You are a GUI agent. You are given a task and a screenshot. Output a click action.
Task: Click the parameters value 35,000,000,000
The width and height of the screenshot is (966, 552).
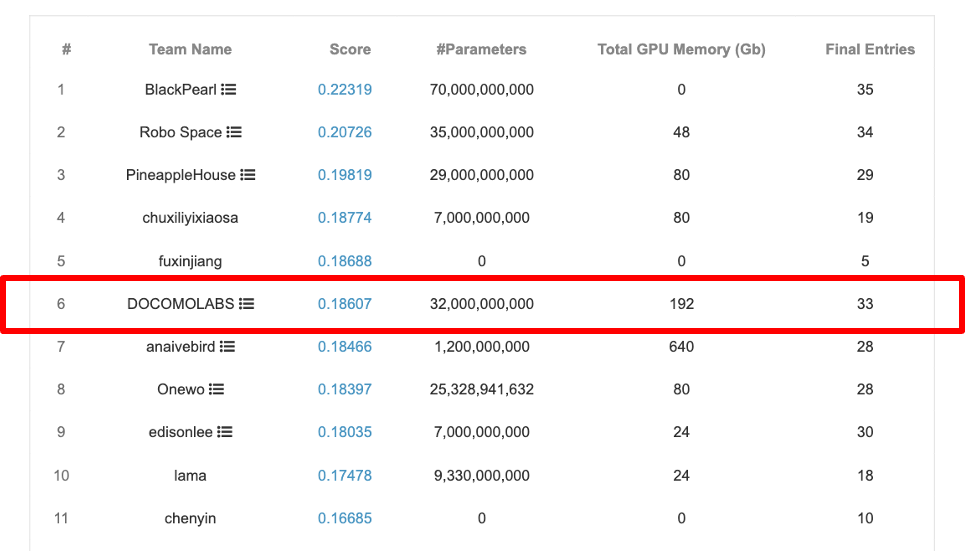coord(482,132)
